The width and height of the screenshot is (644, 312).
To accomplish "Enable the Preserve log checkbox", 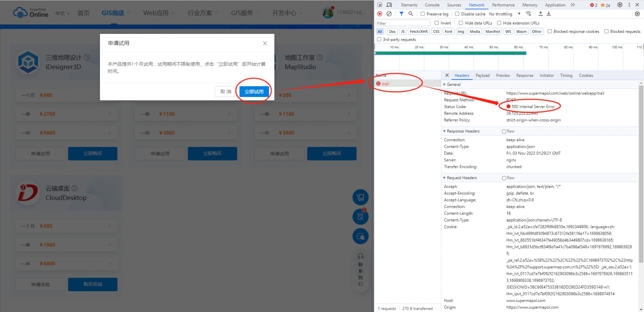I will (x=422, y=14).
